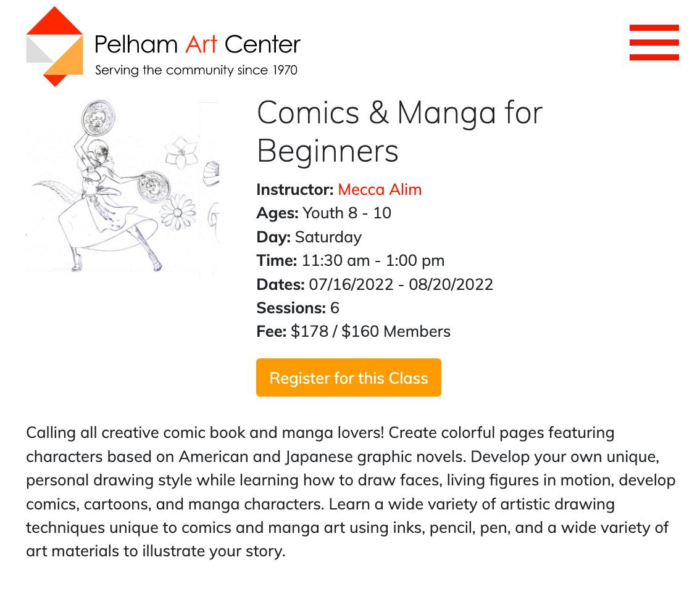Viewport: 700px width, 602px height.
Task: Click the red word Art in logo
Action: [x=201, y=44]
